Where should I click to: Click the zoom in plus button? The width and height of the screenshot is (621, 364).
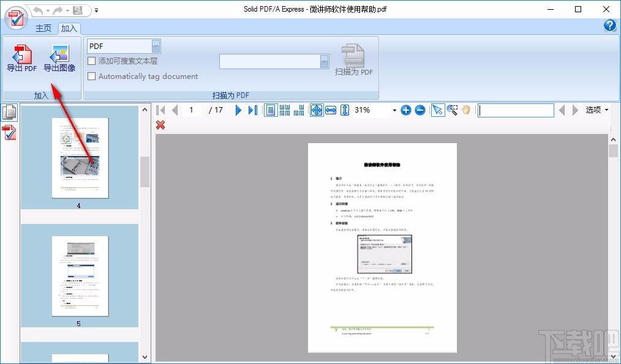point(405,110)
